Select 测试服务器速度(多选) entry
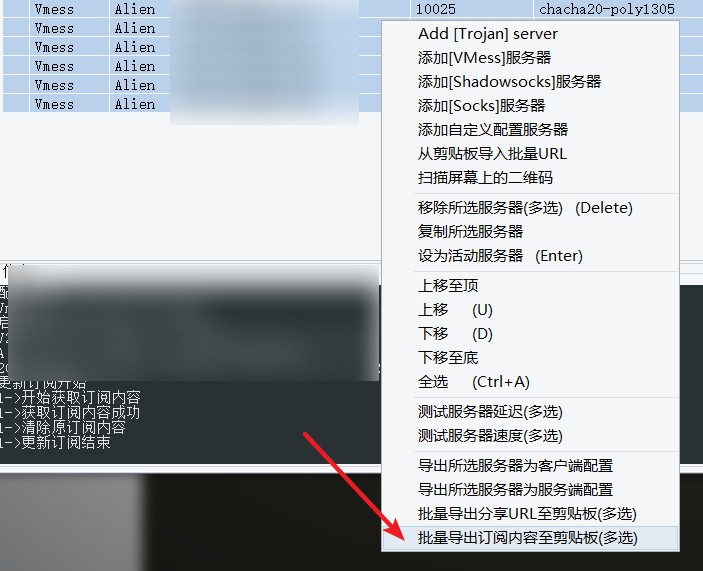Image resolution: width=703 pixels, height=571 pixels. (x=530, y=436)
